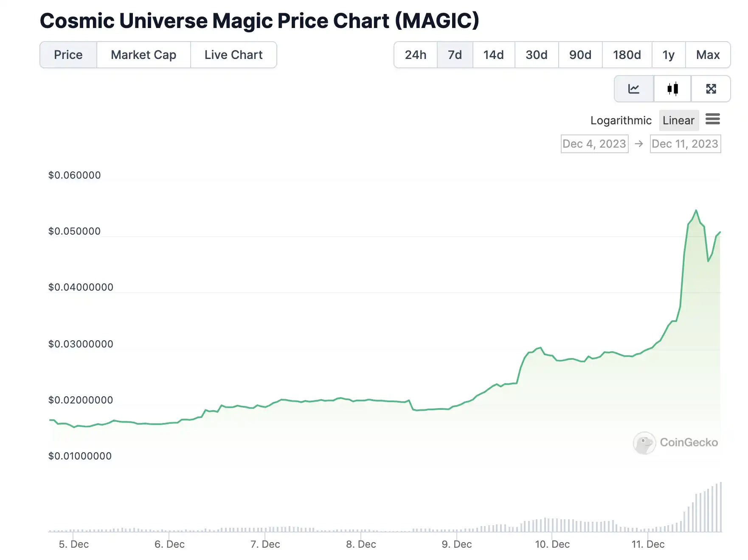The height and width of the screenshot is (560, 748).
Task: Switch to line chart view icon
Action: pos(634,89)
